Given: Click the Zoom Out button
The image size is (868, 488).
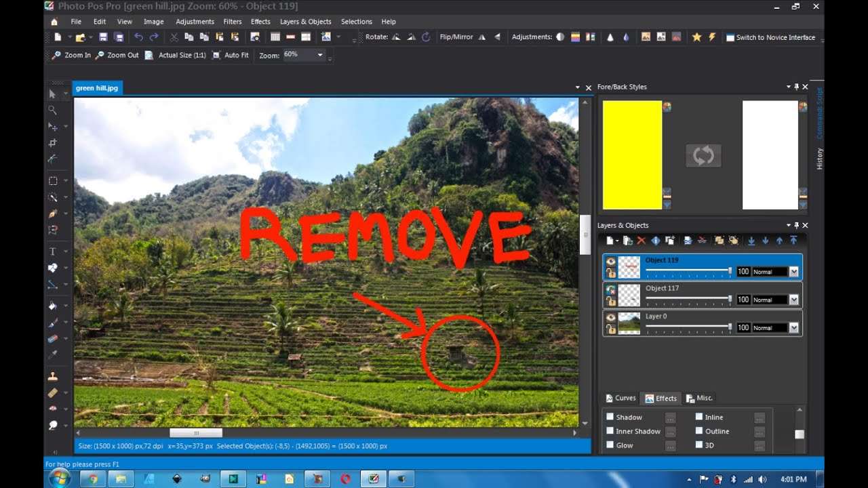Looking at the screenshot, I should pos(117,55).
